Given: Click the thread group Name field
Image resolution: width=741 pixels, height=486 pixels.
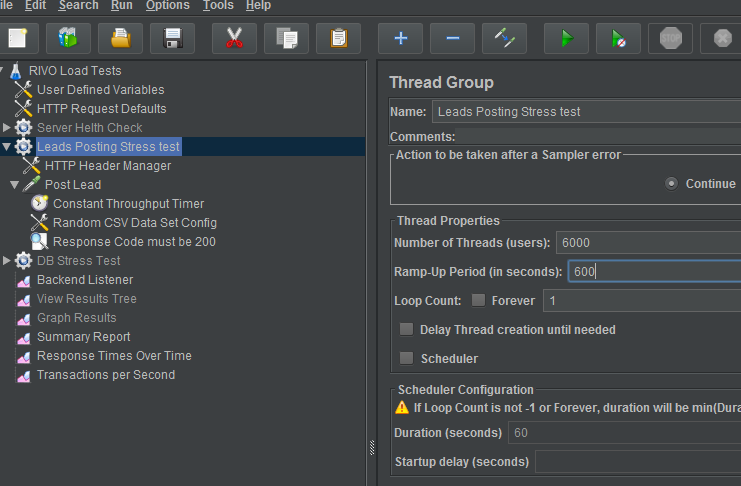Looking at the screenshot, I should coord(586,112).
